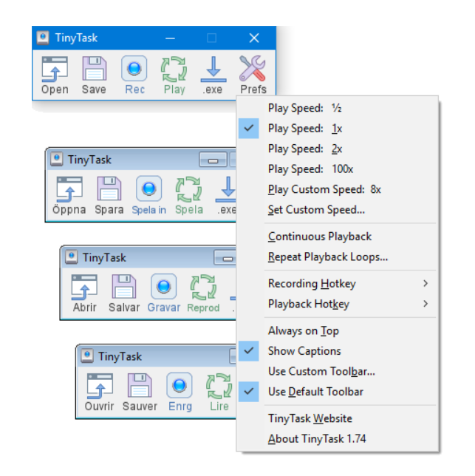This screenshot has width=475, height=476.
Task: Click the Save floppy icon in English TinyTask
Action: coord(95,69)
